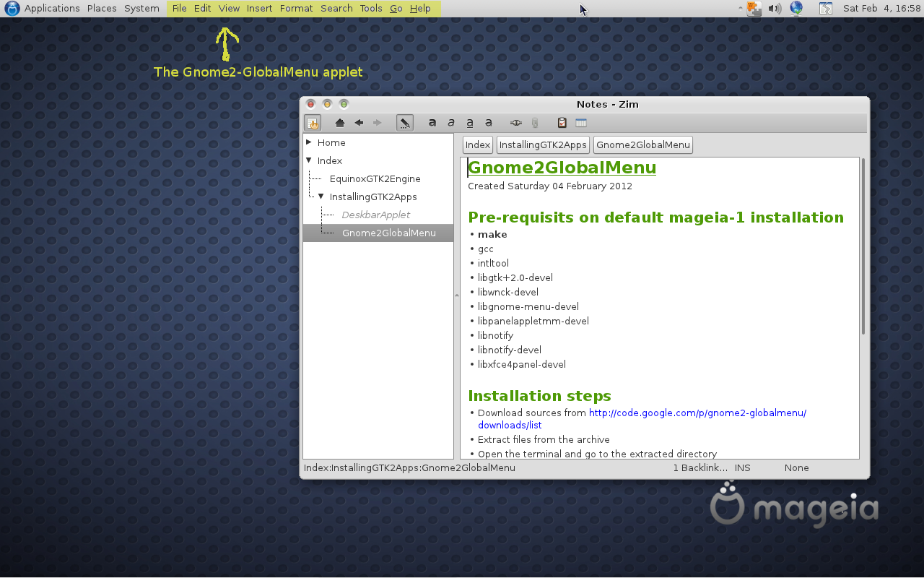Open the Applications menu on the panel
Screen dimensions: 924x578
pos(52,9)
